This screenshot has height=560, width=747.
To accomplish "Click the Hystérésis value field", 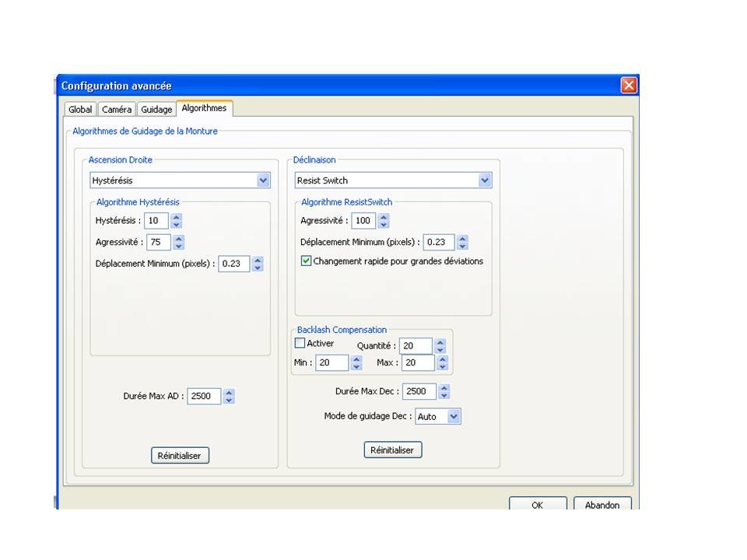I will (x=156, y=220).
